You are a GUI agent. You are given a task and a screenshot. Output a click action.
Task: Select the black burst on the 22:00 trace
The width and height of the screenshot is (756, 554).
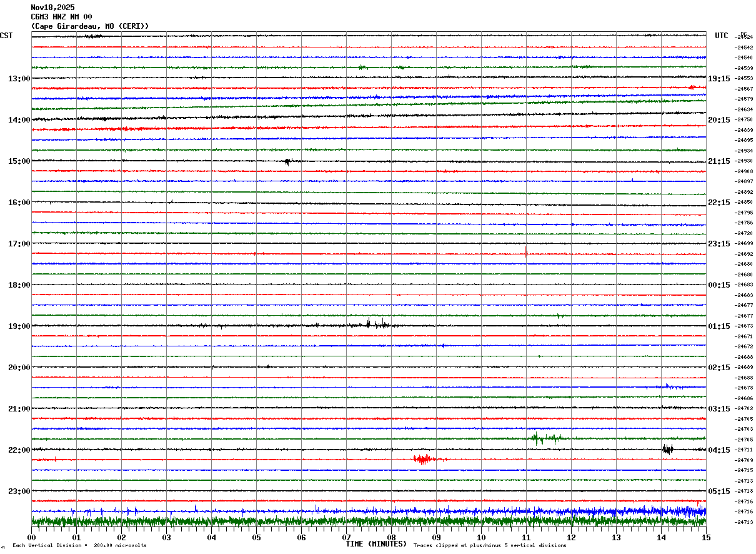coord(668,449)
